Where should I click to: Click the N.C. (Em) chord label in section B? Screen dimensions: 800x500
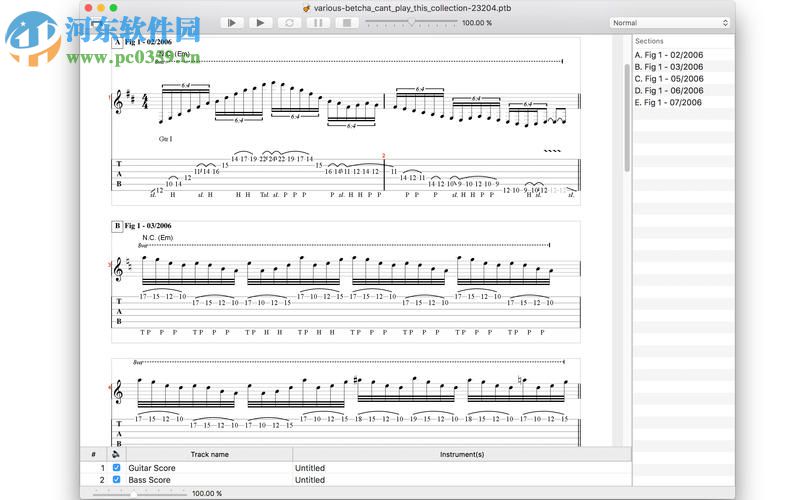[158, 237]
